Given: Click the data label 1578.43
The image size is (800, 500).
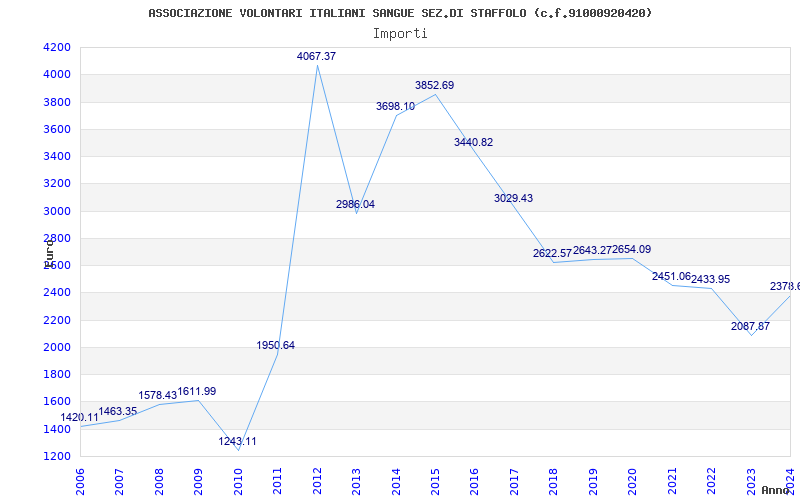Looking at the screenshot, I should click(x=158, y=395).
